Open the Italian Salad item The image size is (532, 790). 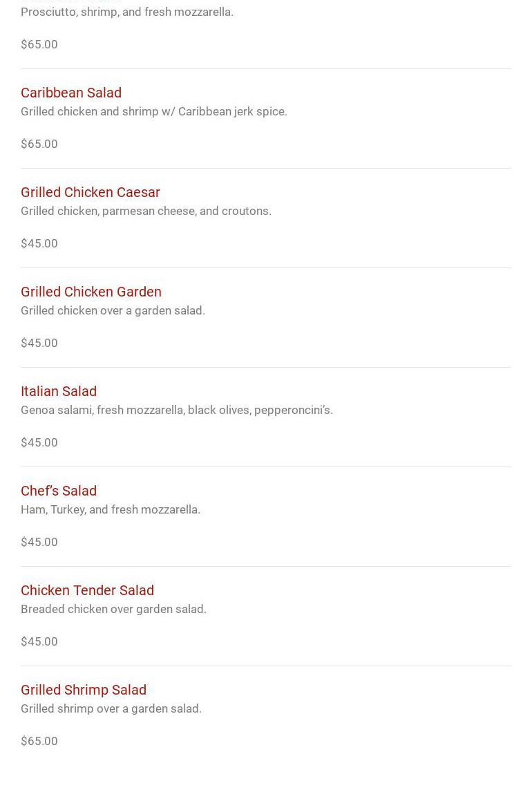(59, 391)
